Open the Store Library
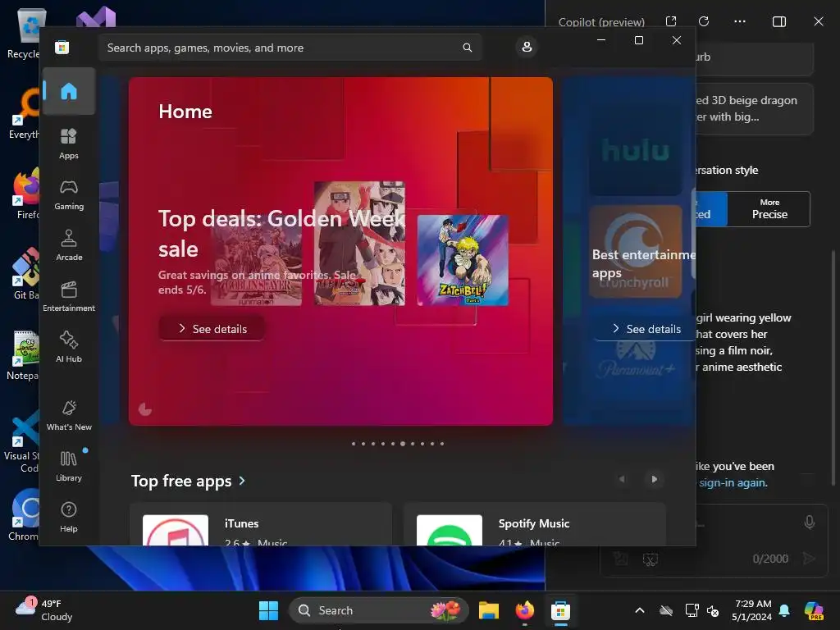This screenshot has width=840, height=630. [x=69, y=467]
